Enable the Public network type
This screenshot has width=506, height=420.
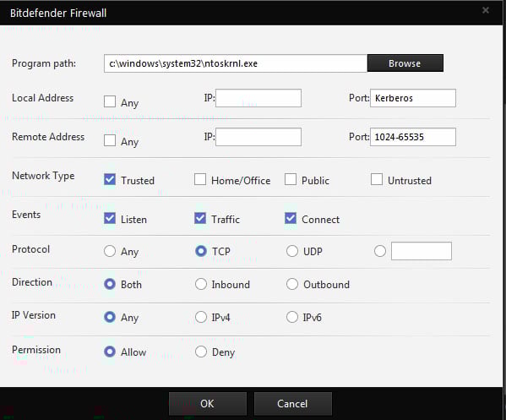(x=291, y=179)
